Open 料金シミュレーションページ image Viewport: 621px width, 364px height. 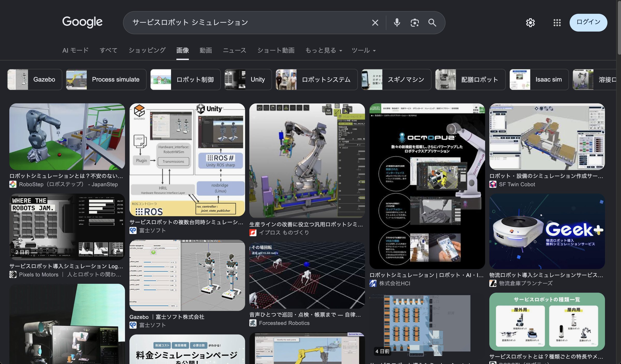point(187,349)
